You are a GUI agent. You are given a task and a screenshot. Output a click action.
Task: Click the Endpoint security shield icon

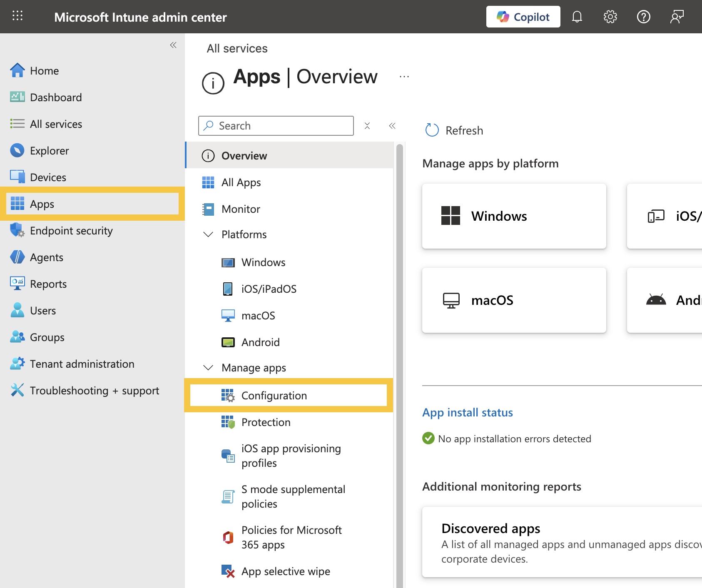point(17,230)
